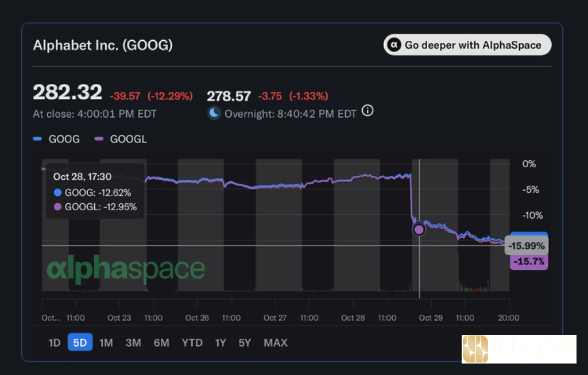Click the Oct 26 axis label
This screenshot has height=375, width=588.
pos(198,318)
